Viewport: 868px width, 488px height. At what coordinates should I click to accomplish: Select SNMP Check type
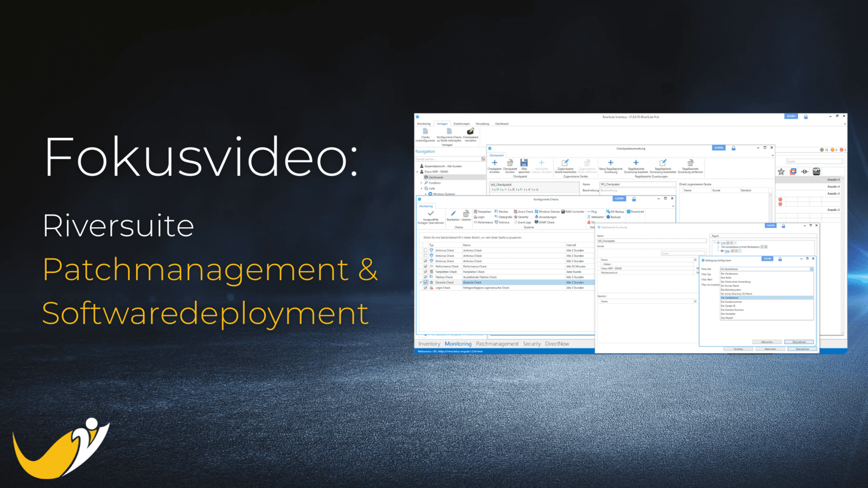pos(545,222)
